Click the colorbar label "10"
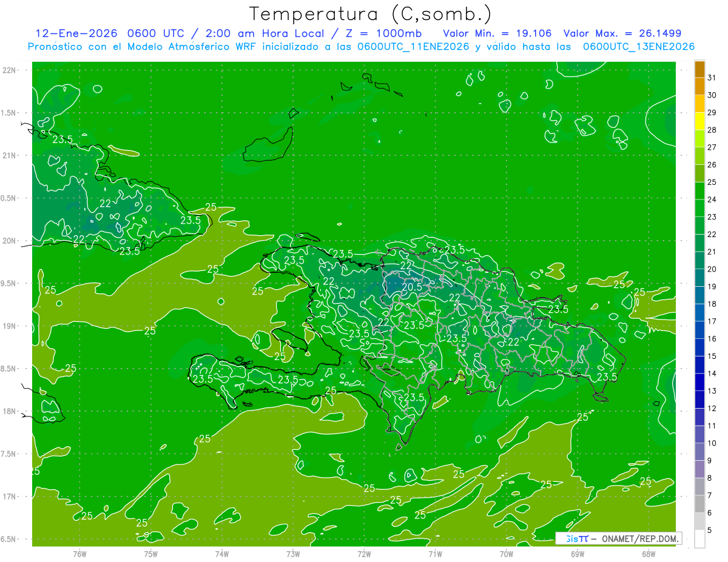This screenshot has height=562, width=728. pos(712,443)
